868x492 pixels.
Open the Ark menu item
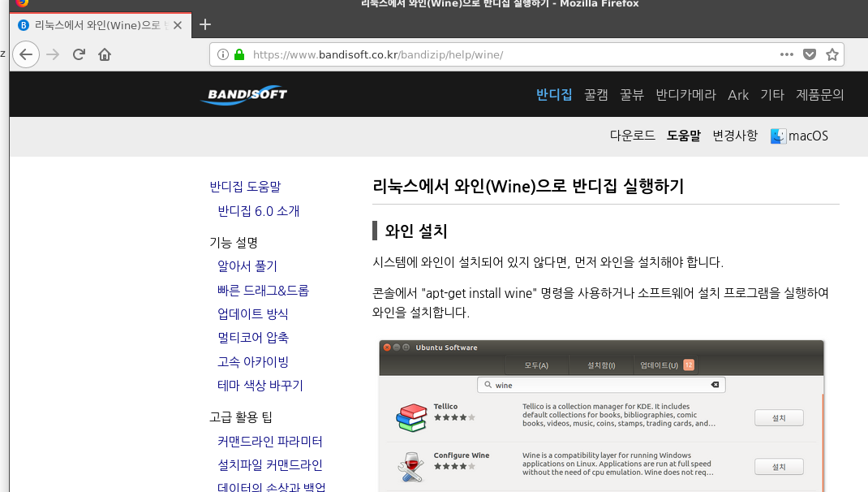738,95
